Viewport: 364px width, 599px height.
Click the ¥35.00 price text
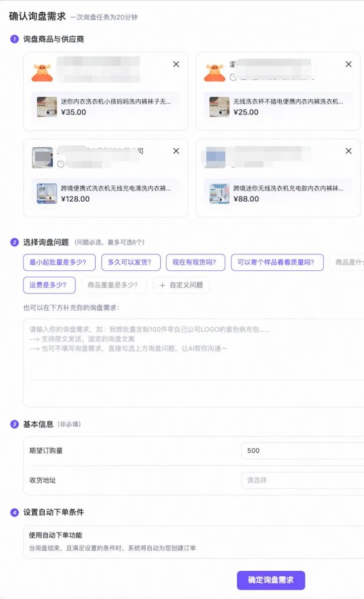pos(73,112)
